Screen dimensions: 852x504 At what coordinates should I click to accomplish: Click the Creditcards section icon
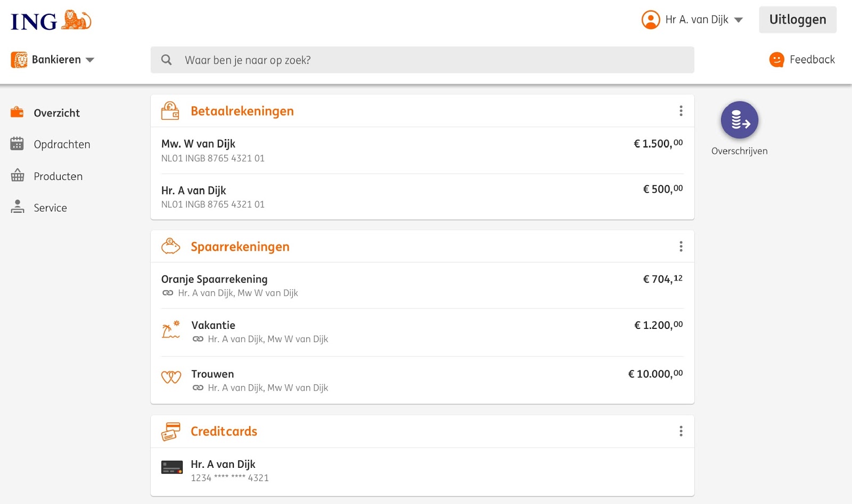171,432
